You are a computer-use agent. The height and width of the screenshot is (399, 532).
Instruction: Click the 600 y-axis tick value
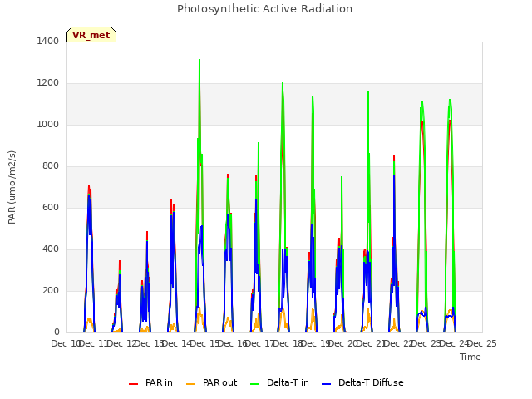click(x=51, y=207)
